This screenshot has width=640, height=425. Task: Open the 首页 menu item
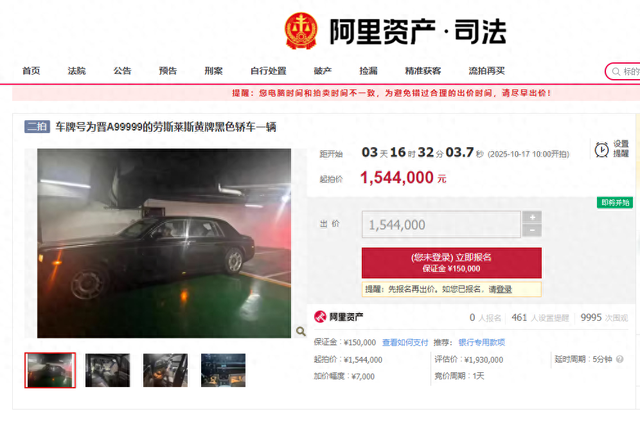pos(31,71)
